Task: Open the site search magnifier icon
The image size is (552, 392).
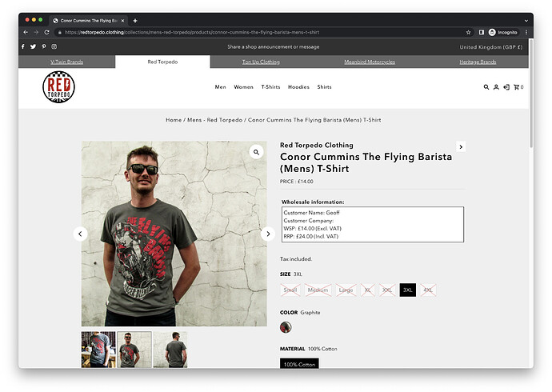Action: (486, 87)
